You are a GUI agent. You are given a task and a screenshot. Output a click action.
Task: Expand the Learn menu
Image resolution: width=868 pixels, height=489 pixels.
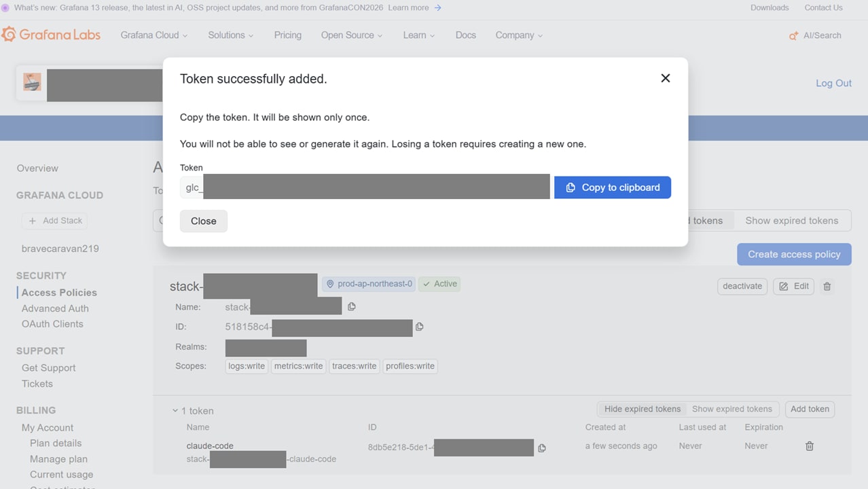click(418, 35)
